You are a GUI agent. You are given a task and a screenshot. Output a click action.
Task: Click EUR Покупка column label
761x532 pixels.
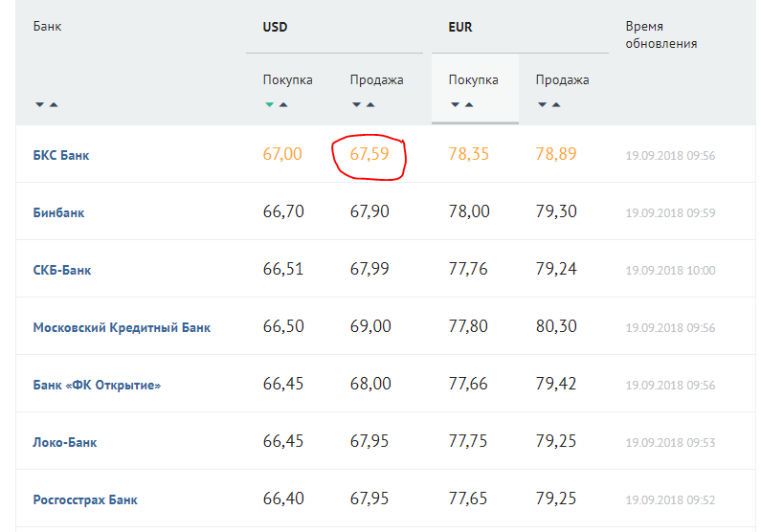tap(473, 80)
